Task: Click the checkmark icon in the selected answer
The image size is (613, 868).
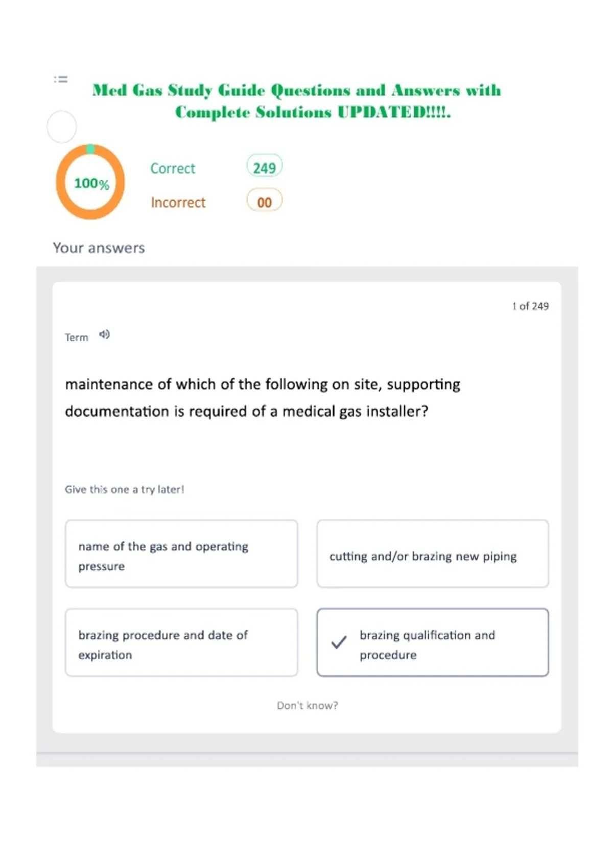Action: 339,642
